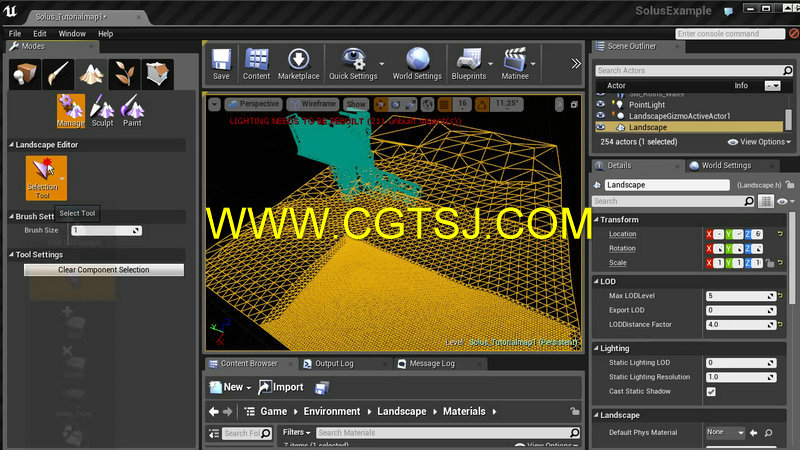
Task: Toggle grid snapping in viewport
Action: point(444,105)
